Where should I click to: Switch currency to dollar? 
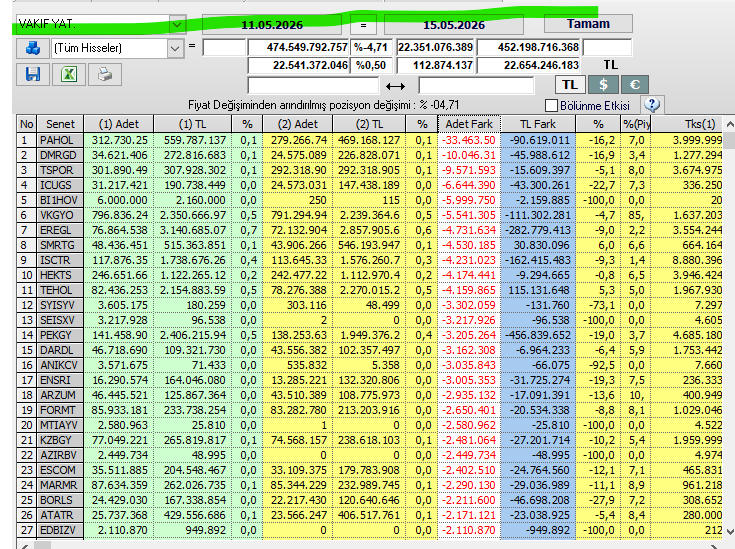coord(603,85)
